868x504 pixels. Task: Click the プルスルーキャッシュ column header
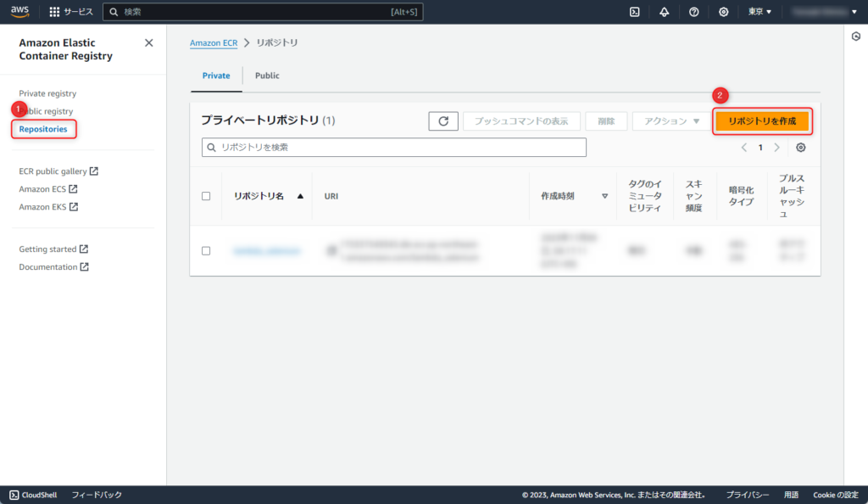tap(792, 196)
